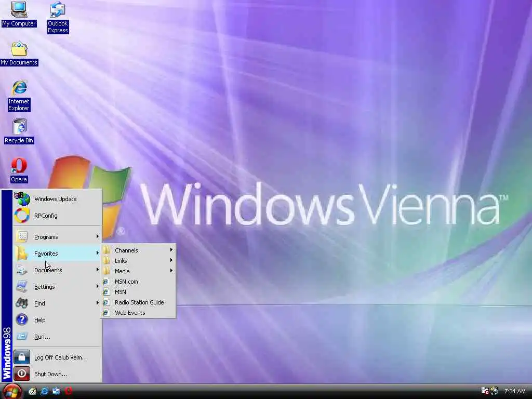Launch Internet Explorer from quick launch bar
The width and height of the screenshot is (532, 399).
coord(44,391)
